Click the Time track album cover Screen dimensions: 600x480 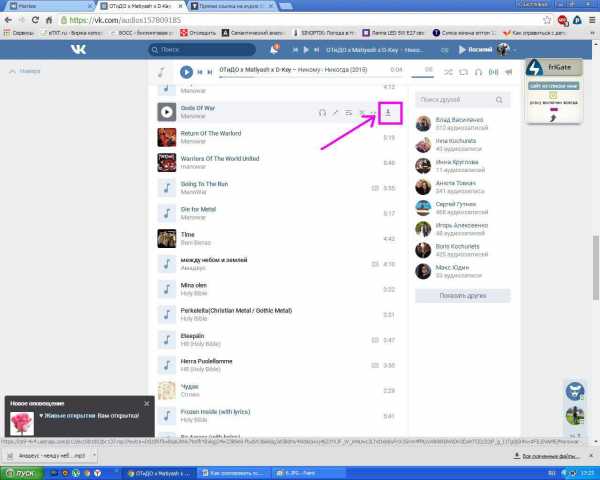click(166, 238)
